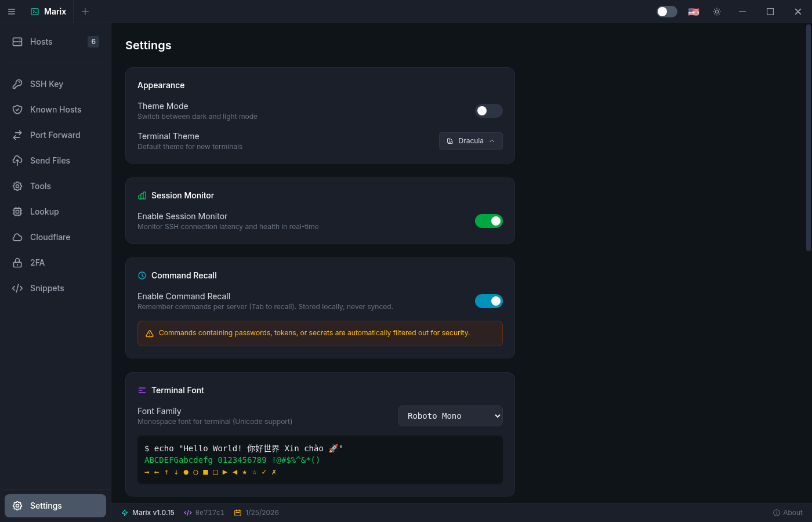
Task: Disable the Session Monitor
Action: pos(489,221)
